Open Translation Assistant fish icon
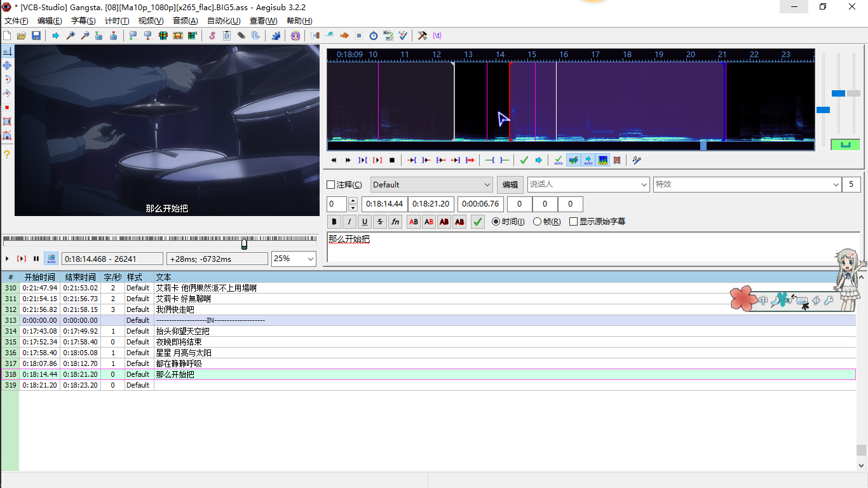The height and width of the screenshot is (488, 868). tap(344, 36)
